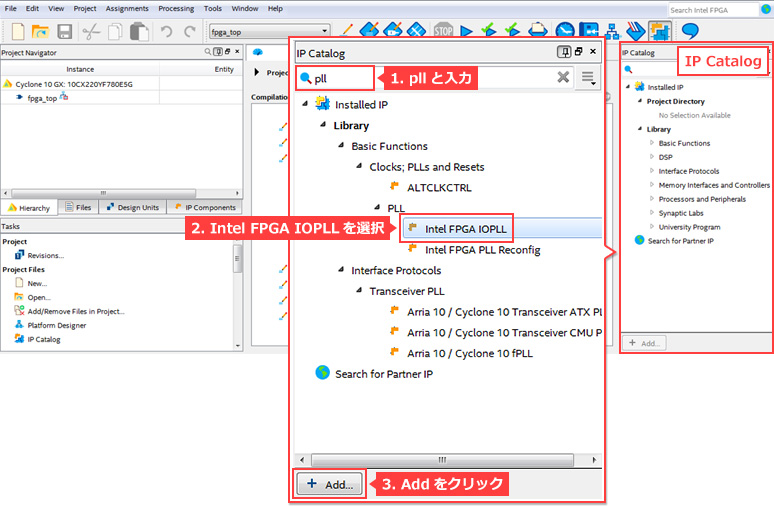Click the Open folder toolbar icon
This screenshot has height=506, width=774.
point(40,32)
